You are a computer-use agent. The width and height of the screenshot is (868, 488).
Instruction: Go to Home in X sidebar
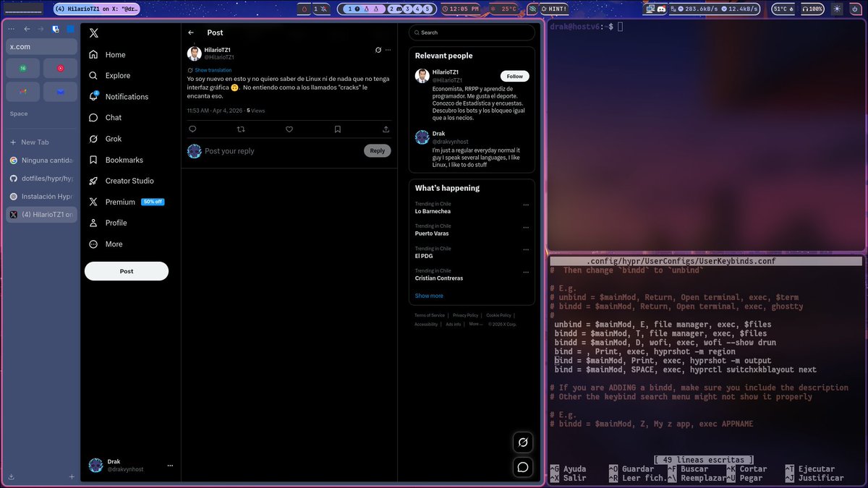coord(107,55)
